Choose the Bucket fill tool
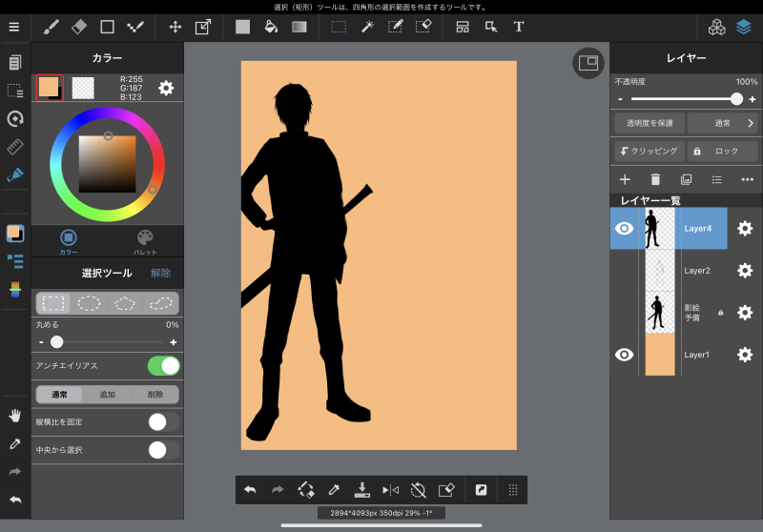 tap(271, 27)
